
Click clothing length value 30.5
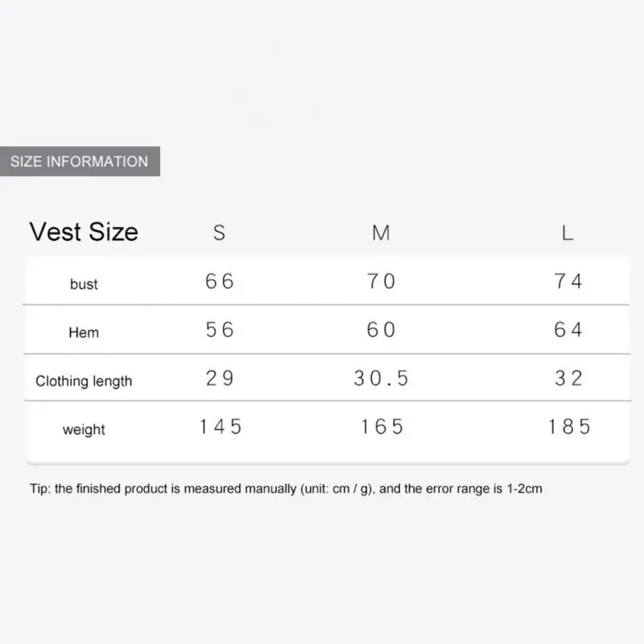click(382, 378)
